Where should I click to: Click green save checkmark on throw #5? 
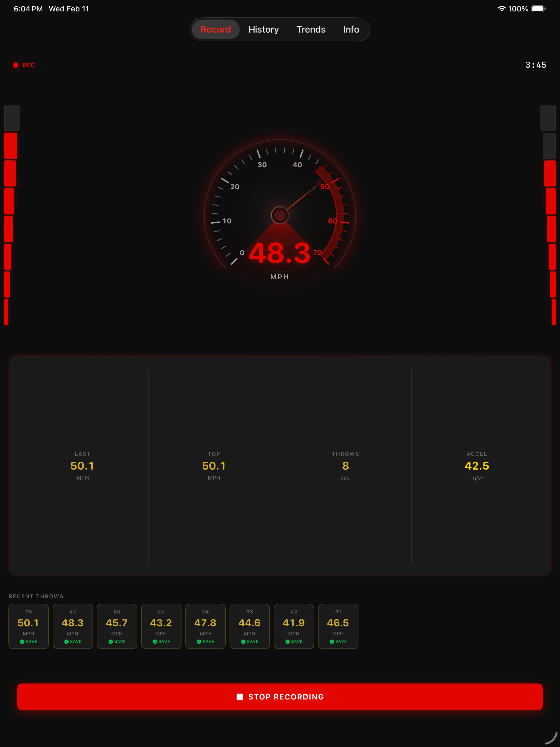point(155,642)
